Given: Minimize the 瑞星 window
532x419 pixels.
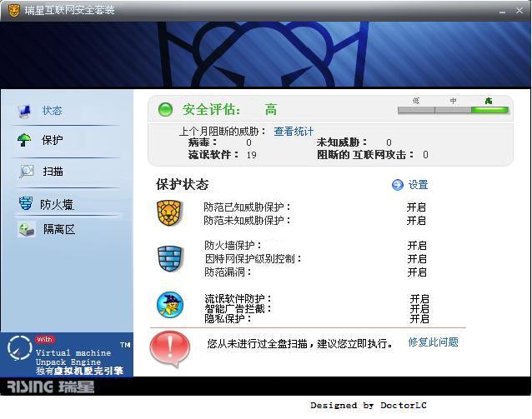Looking at the screenshot, I should click(503, 11).
